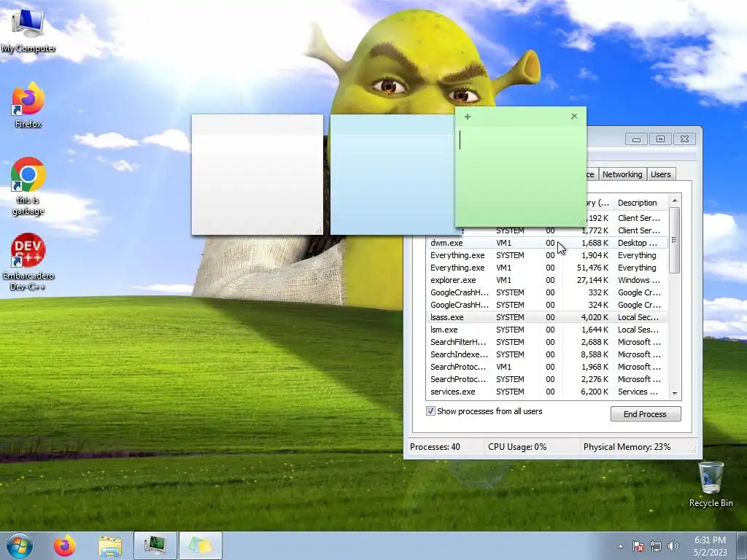Select the GoogleCrashH... row using 324 K
The width and height of the screenshot is (747, 560).
pos(547,305)
